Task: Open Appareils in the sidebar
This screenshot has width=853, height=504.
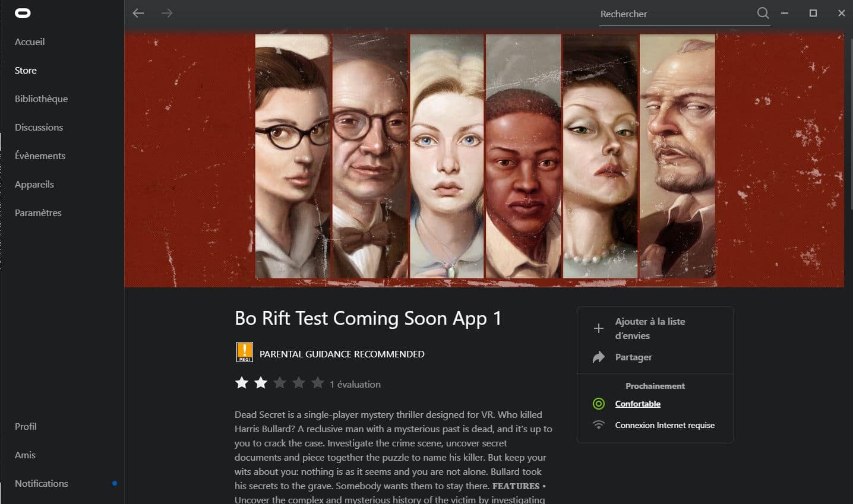Action: pos(34,184)
